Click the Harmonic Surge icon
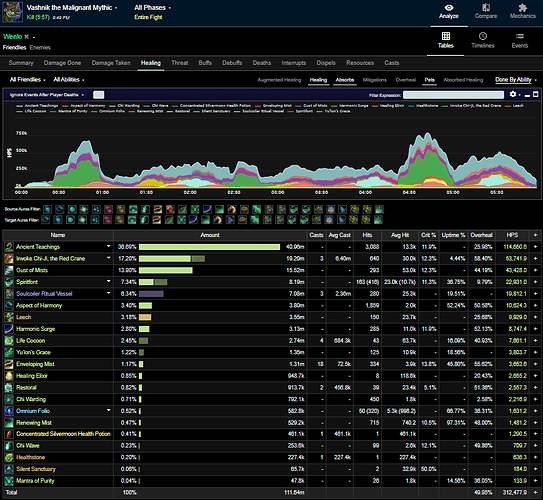This screenshot has width=543, height=500. pos(9,329)
